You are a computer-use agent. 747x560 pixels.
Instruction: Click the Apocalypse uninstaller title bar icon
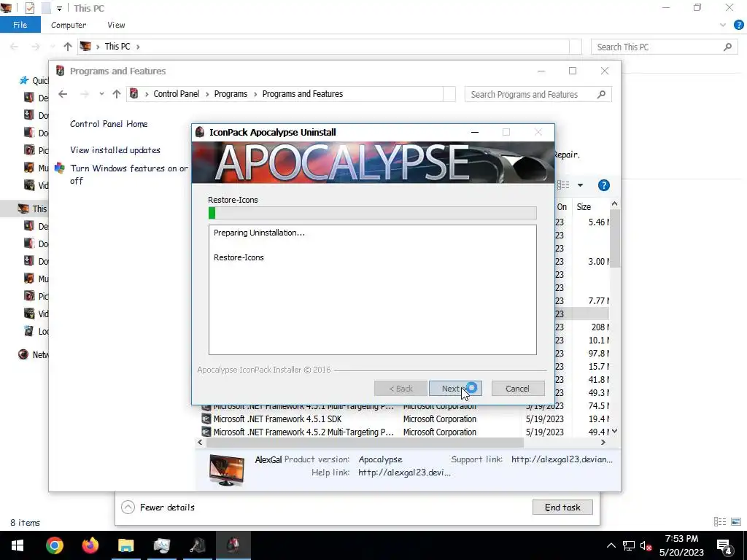point(200,132)
